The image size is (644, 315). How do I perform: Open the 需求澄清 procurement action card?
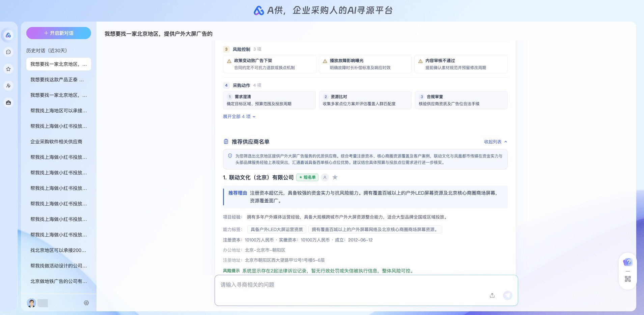[x=269, y=100]
